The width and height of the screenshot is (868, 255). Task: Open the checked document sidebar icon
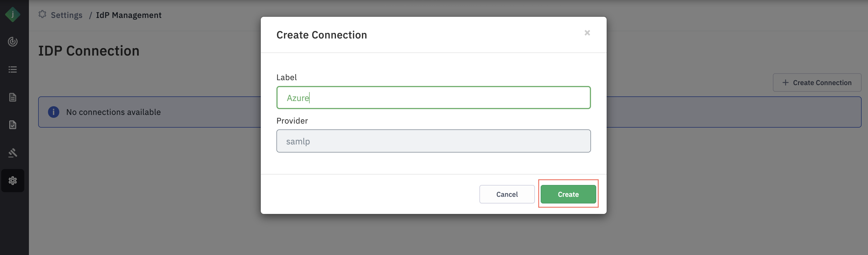coord(13,125)
